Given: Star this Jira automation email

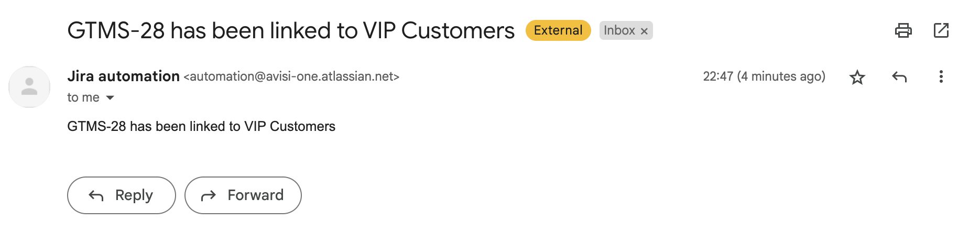Looking at the screenshot, I should pyautogui.click(x=857, y=78).
